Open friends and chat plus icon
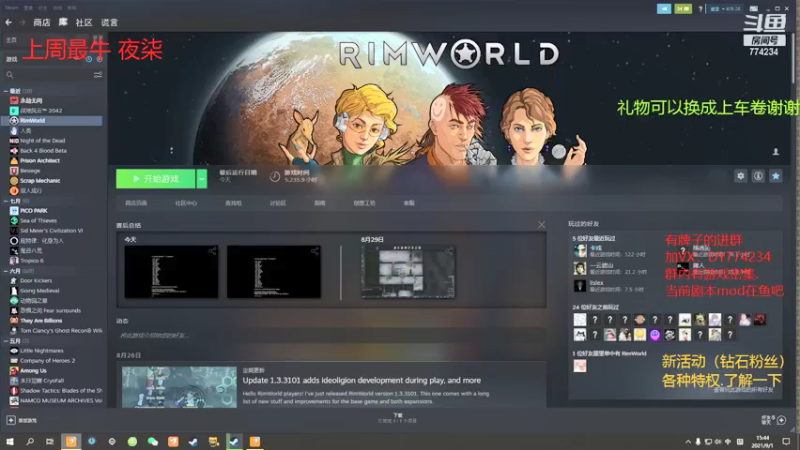 [x=781, y=420]
